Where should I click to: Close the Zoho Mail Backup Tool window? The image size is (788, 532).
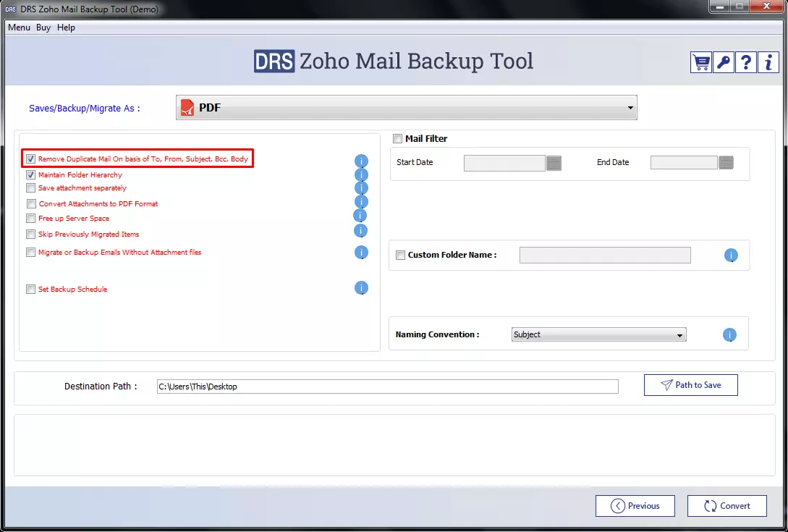pos(767,7)
